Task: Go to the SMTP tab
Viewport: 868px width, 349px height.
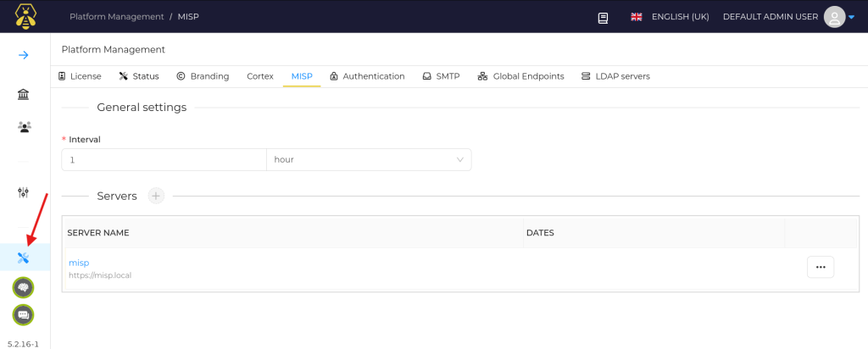Action: (x=441, y=76)
